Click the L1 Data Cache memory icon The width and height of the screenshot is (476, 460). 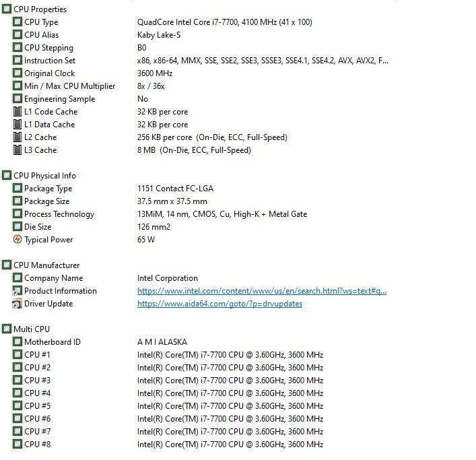pos(18,124)
